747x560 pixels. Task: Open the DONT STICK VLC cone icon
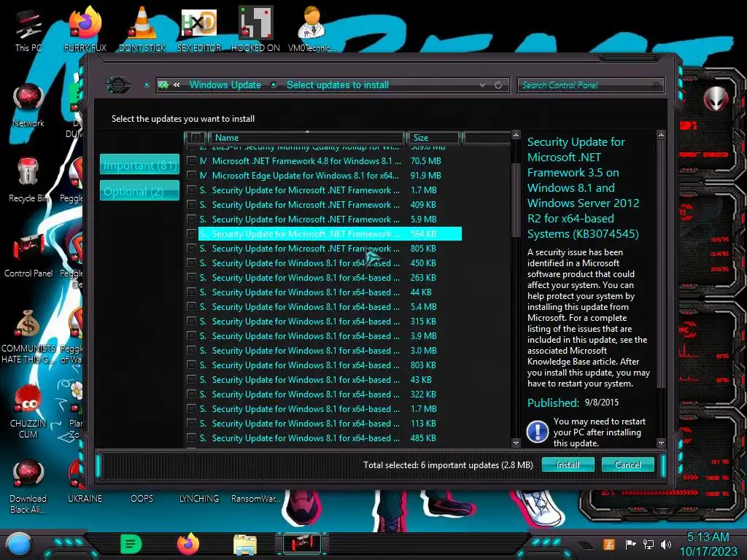point(142,28)
